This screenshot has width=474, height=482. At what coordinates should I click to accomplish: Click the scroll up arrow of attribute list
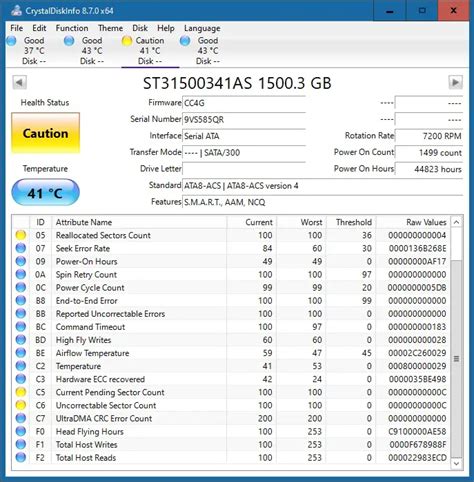[456, 222]
